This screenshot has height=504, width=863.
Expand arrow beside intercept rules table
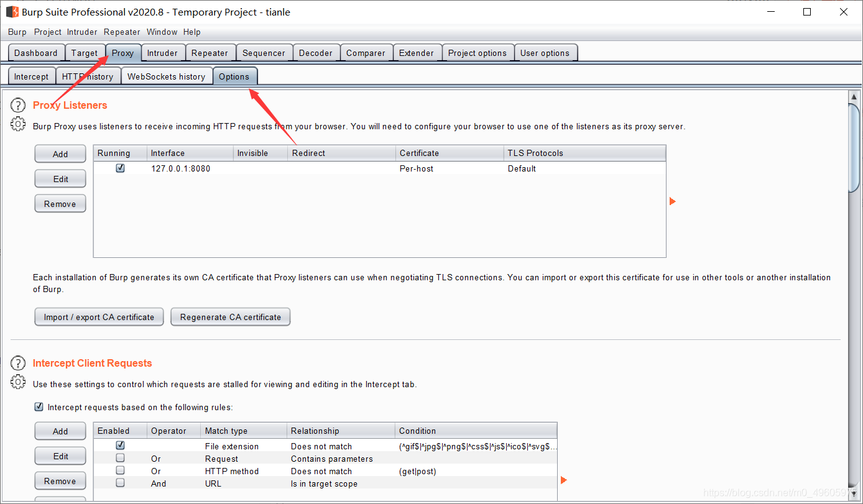click(564, 480)
